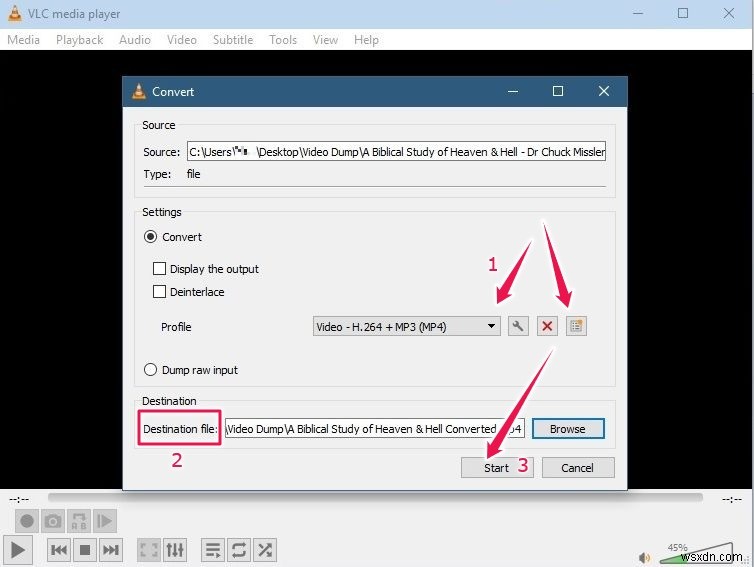Click the elapsed time label at left

pyautogui.click(x=19, y=499)
